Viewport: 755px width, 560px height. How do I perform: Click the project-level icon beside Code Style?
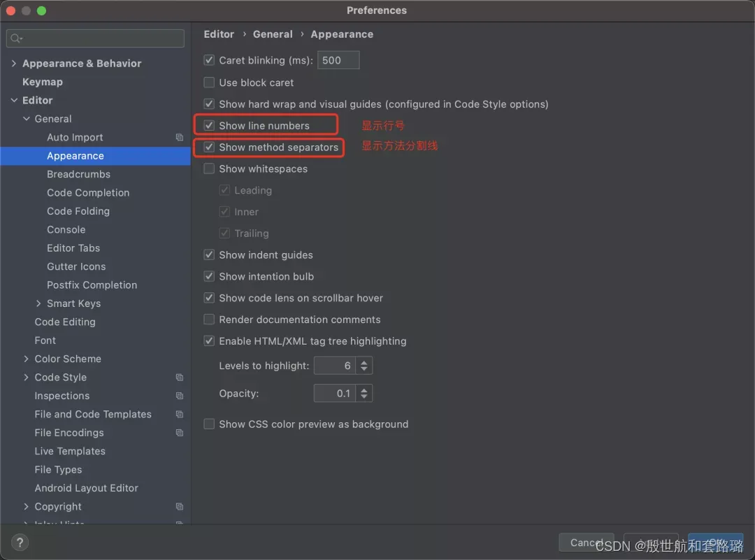[180, 378]
